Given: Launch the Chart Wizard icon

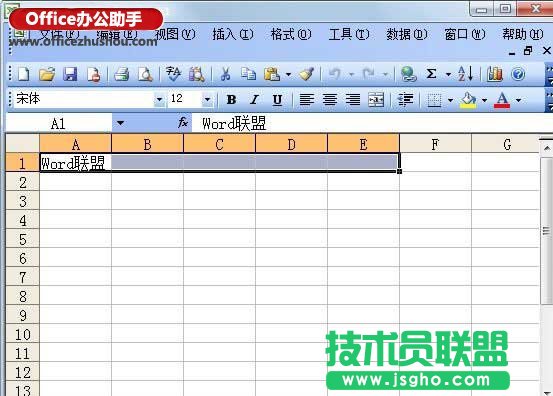Looking at the screenshot, I should [x=494, y=74].
